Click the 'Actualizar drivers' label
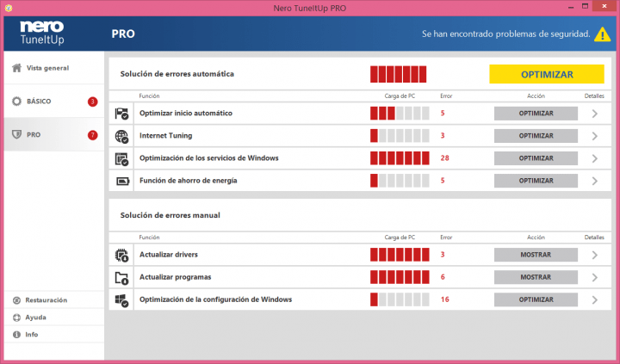Viewport: 620px width, 364px height. [x=169, y=255]
